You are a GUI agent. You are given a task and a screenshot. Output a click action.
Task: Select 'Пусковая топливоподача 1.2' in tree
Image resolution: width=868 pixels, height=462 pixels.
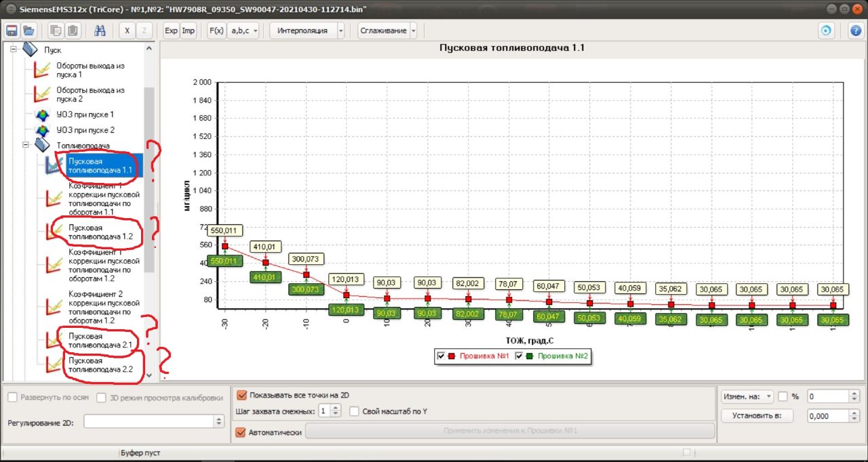pyautogui.click(x=95, y=232)
